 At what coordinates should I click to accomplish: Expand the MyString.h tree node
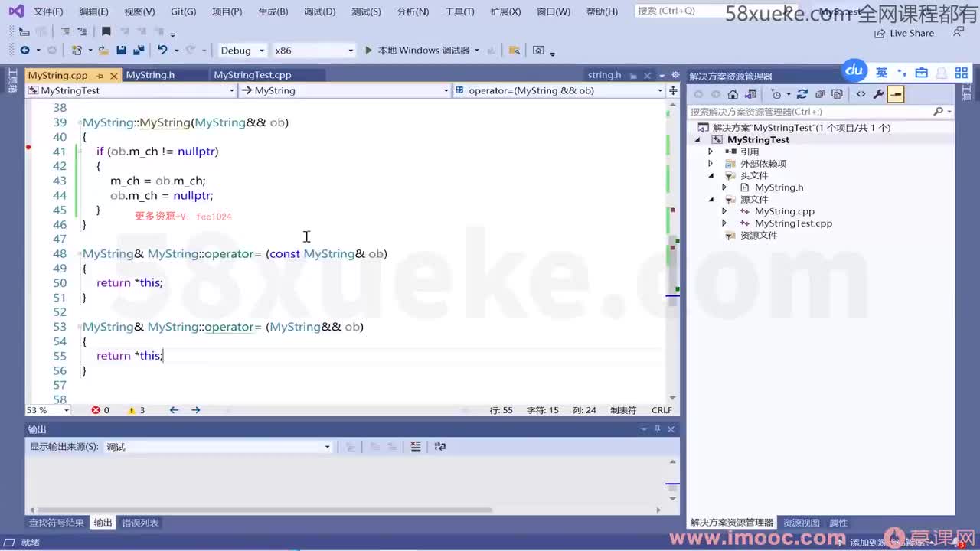(724, 187)
